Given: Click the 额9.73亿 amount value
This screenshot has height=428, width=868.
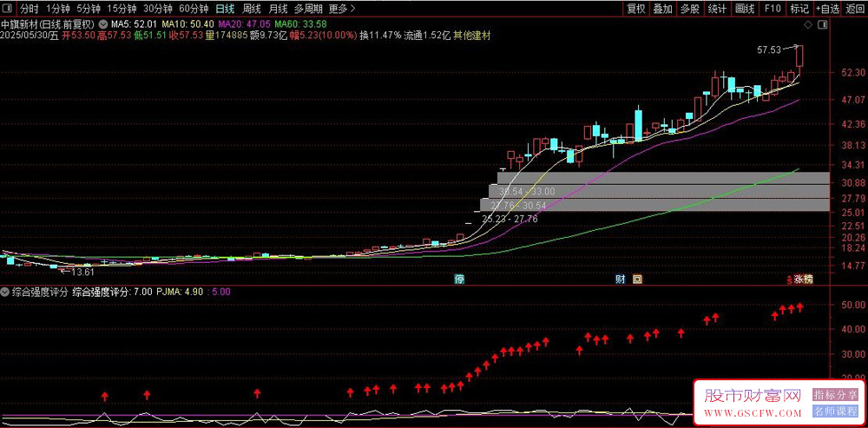Looking at the screenshot, I should [267, 35].
